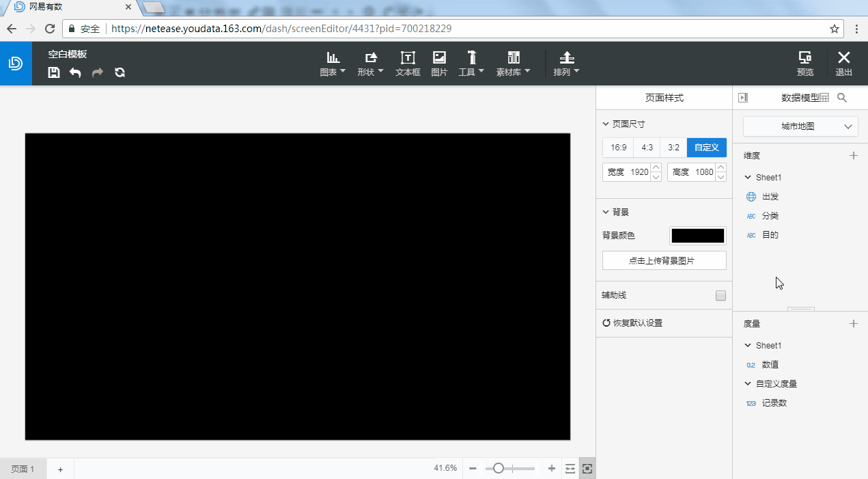Select the 数值 measure field

coord(770,365)
